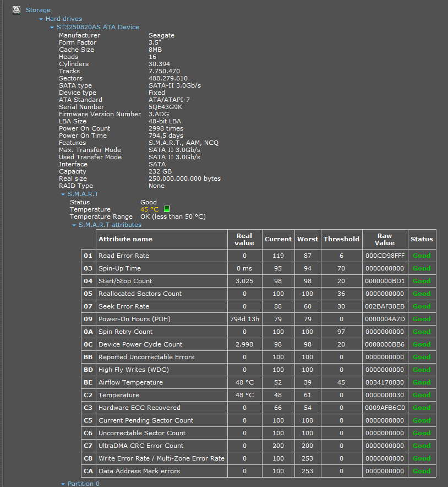Select the Seek Error Rate attribute name
Screen dimensions: 448x487
(124, 306)
